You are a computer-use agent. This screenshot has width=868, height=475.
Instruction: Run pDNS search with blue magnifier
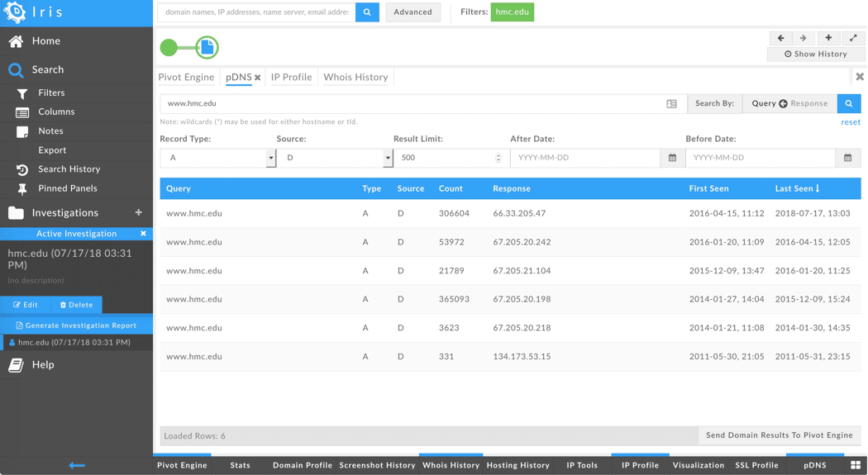[x=849, y=103]
